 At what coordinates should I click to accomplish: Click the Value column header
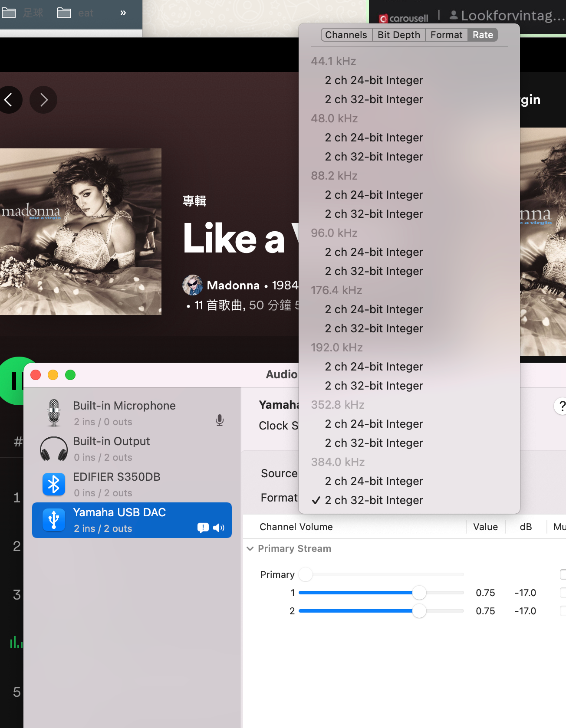click(x=485, y=527)
